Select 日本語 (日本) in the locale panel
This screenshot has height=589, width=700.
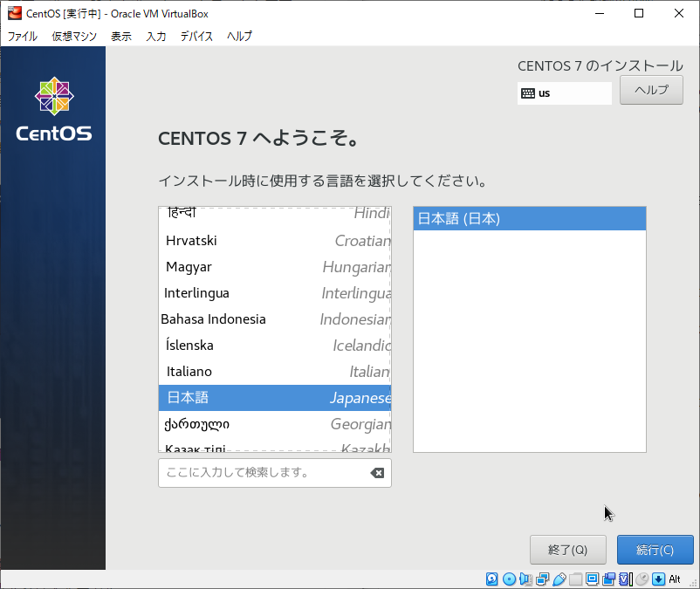(x=529, y=218)
